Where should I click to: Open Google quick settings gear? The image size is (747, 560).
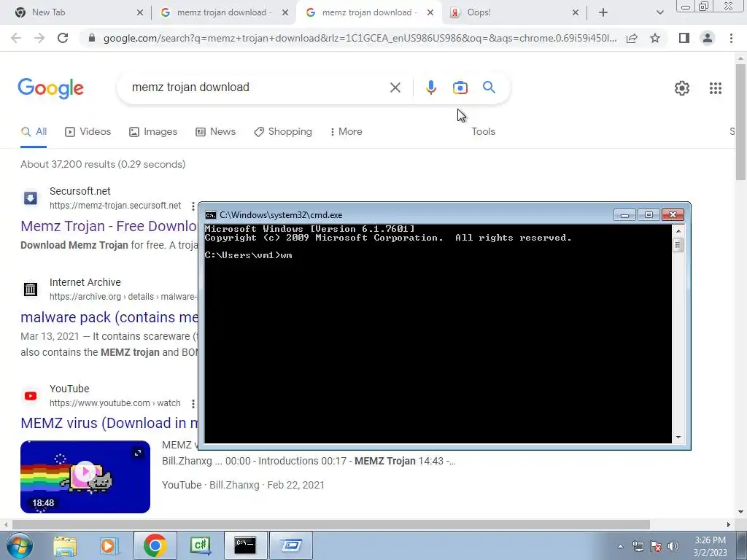pyautogui.click(x=682, y=88)
